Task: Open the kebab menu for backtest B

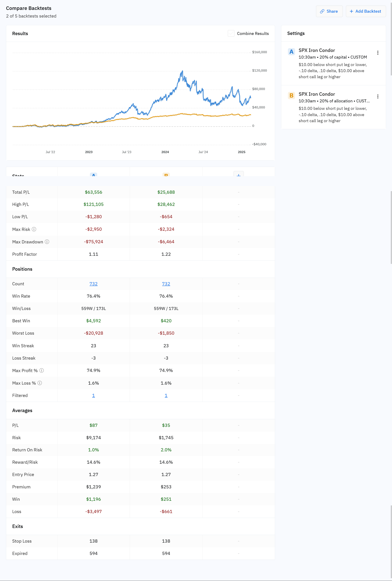Action: (x=378, y=96)
